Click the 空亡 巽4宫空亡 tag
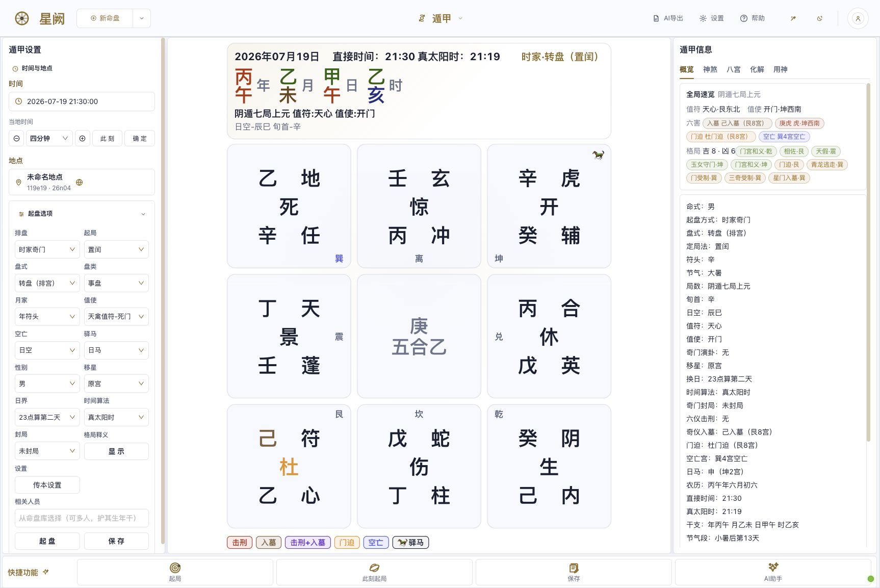 [x=784, y=137]
